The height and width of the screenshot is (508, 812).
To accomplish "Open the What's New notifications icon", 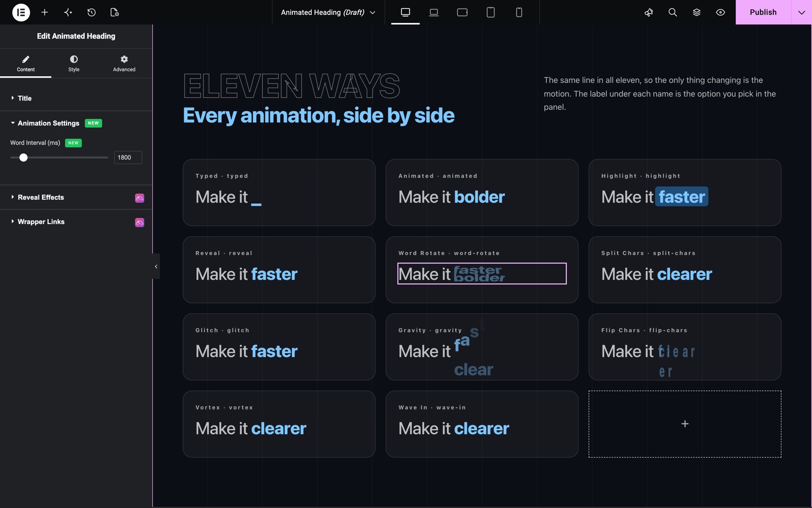I will click(x=649, y=12).
